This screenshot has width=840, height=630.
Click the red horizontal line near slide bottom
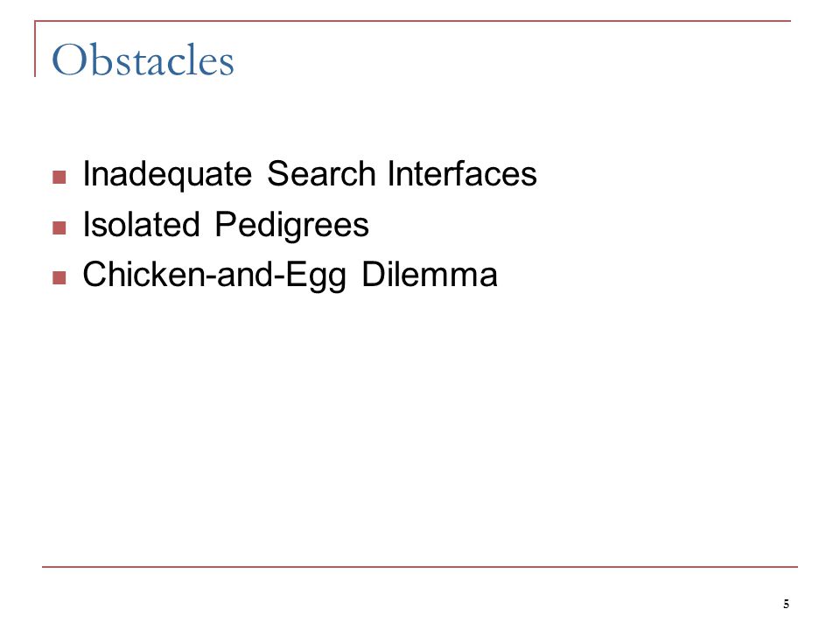pyautogui.click(x=420, y=566)
